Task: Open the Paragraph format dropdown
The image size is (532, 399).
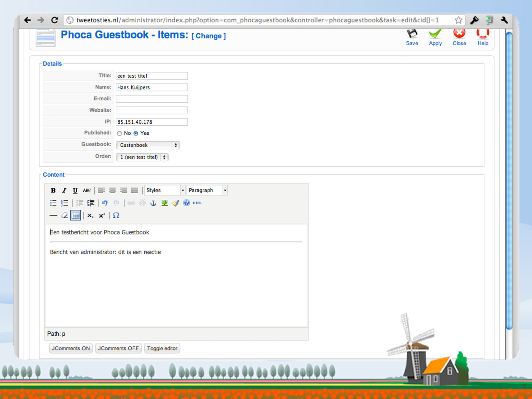Action: click(x=207, y=190)
